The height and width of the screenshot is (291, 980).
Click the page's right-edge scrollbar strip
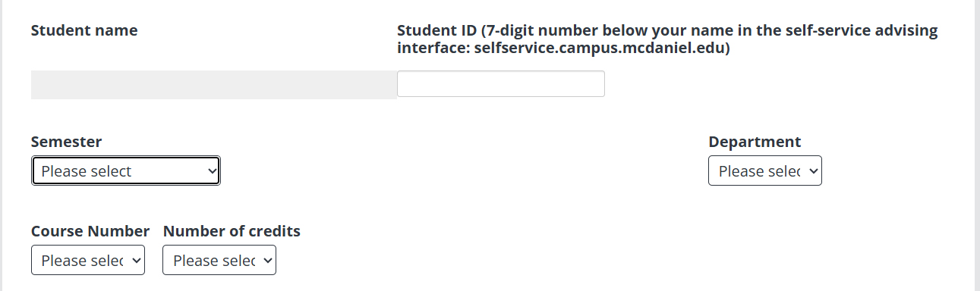point(977,145)
